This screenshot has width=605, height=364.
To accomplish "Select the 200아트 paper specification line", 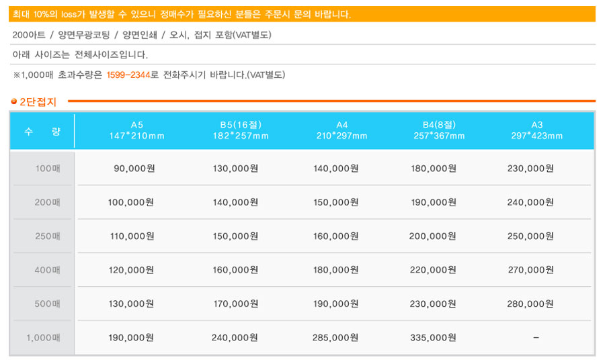I will 142,35.
